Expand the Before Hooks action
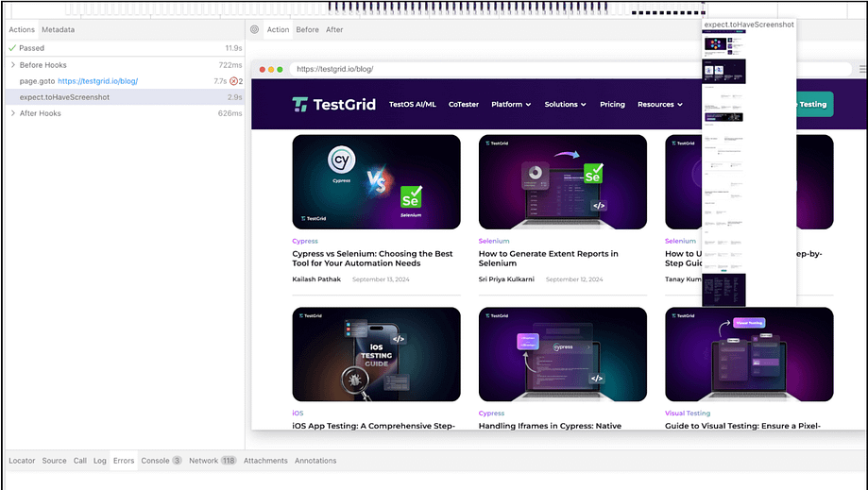This screenshot has height=490, width=868. click(13, 65)
